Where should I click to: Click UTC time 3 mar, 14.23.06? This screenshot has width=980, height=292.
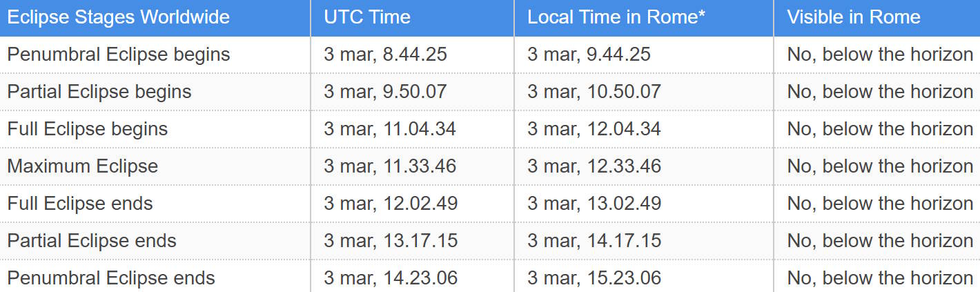click(390, 278)
